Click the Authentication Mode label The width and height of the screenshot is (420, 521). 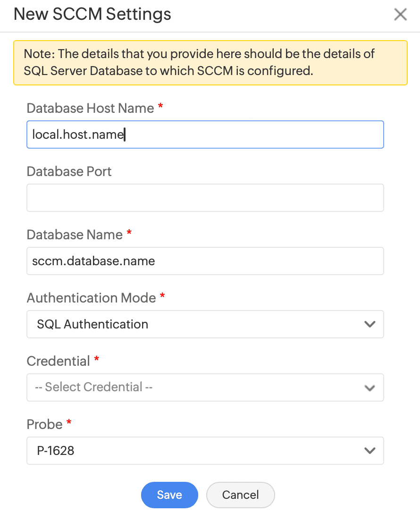pyautogui.click(x=91, y=298)
